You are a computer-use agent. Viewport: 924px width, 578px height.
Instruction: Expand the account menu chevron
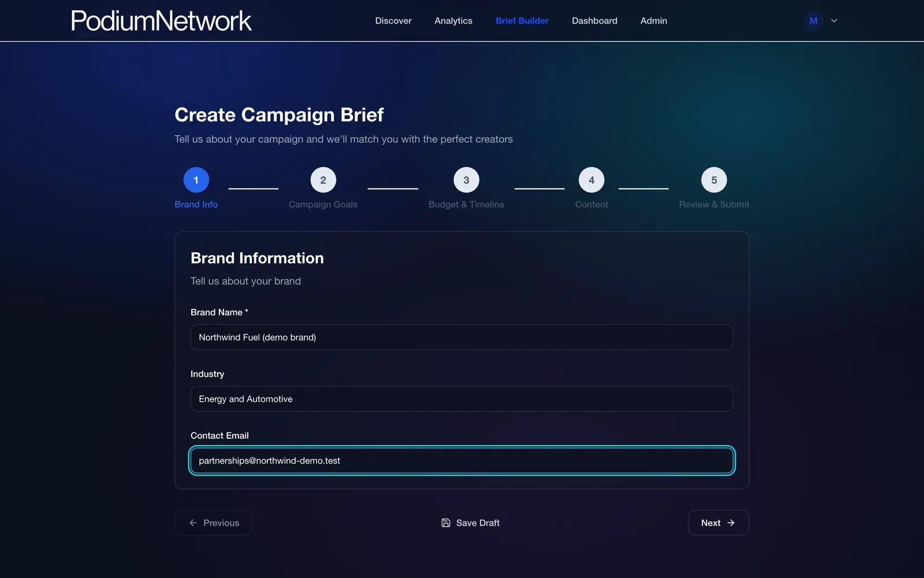834,21
